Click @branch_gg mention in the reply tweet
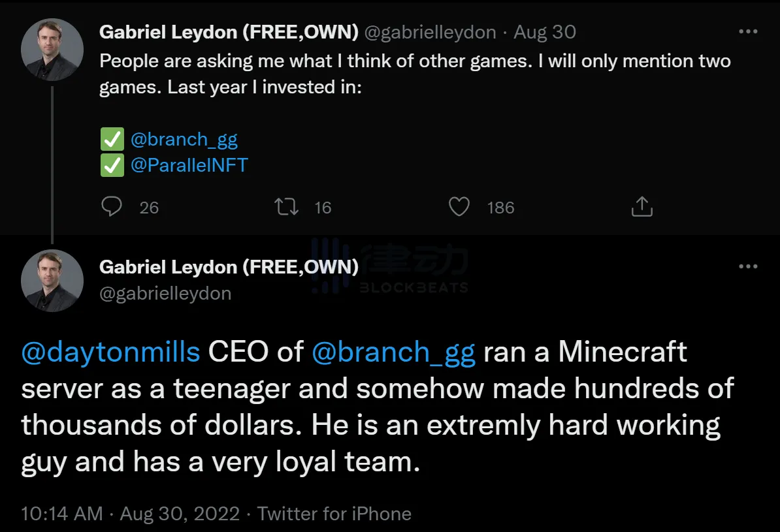The width and height of the screenshot is (780, 532). [394, 352]
